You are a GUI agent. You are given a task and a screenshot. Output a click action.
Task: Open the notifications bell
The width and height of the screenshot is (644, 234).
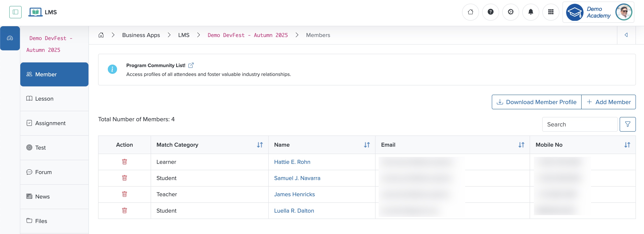click(x=531, y=12)
